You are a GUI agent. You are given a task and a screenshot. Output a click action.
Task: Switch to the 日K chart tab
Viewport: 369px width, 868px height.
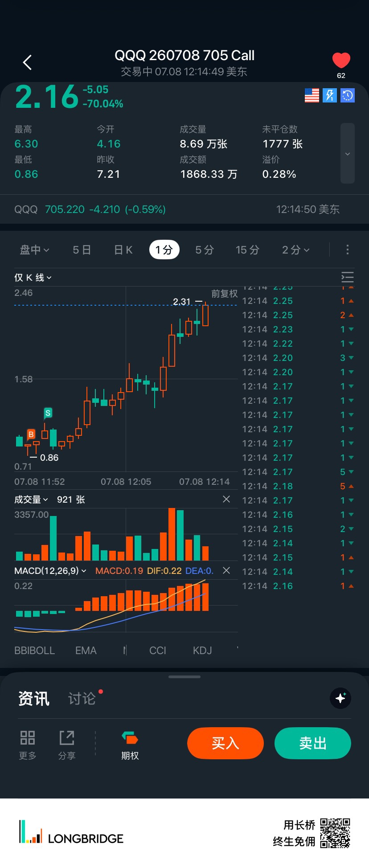(123, 250)
